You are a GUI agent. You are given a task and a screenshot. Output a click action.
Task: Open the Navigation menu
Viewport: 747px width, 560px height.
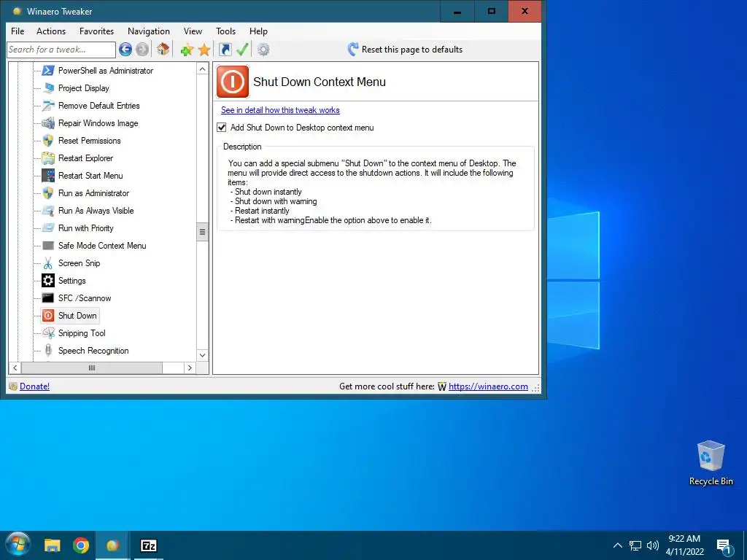pyautogui.click(x=149, y=31)
